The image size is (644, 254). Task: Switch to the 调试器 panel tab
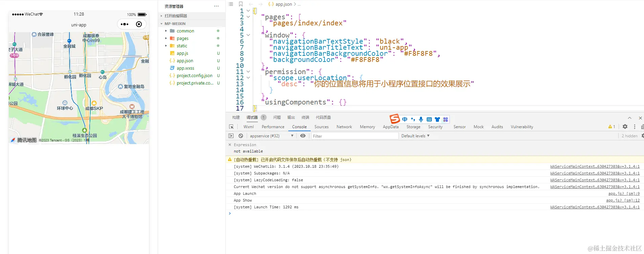pos(252,117)
